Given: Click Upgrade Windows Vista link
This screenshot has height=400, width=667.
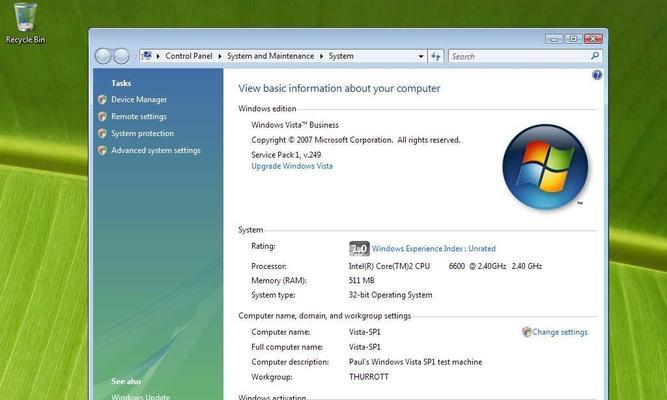Looking at the screenshot, I should 292,166.
